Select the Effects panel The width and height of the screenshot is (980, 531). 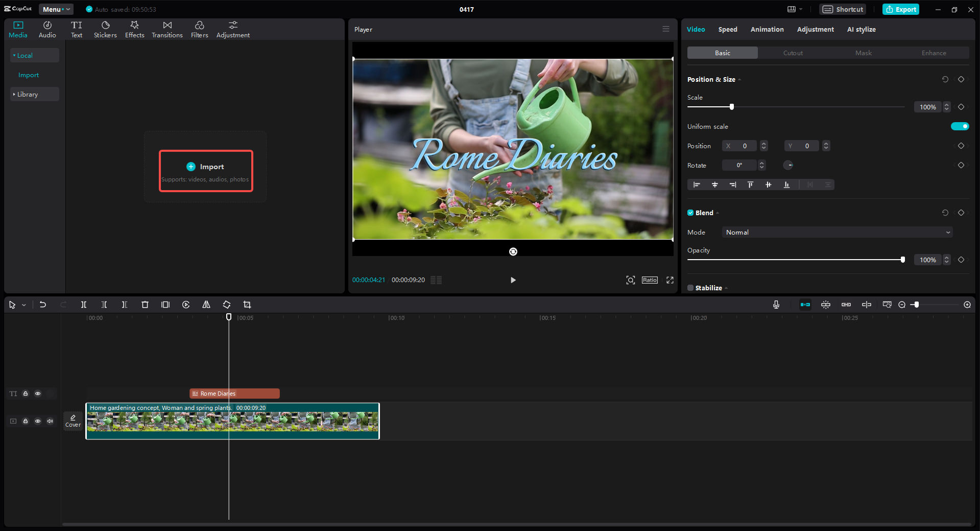pos(134,29)
